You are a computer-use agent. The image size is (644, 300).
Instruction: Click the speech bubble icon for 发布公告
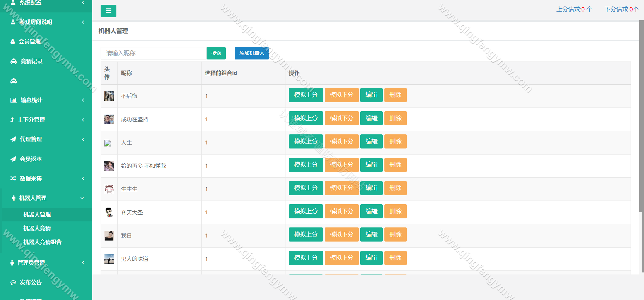click(x=13, y=282)
